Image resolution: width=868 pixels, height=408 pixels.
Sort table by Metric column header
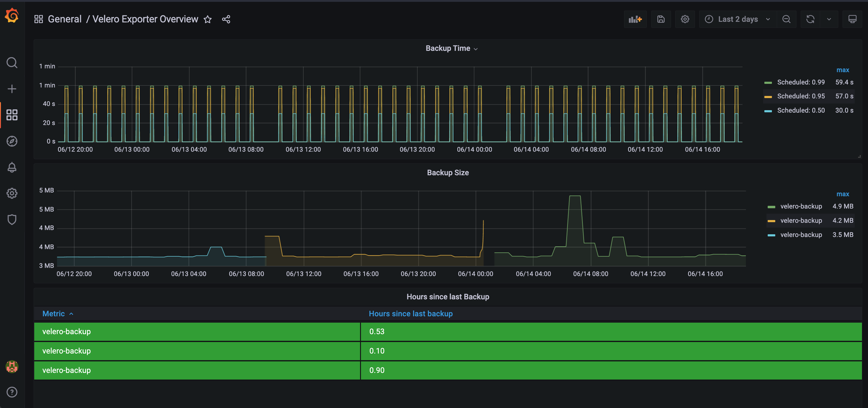[x=54, y=314]
